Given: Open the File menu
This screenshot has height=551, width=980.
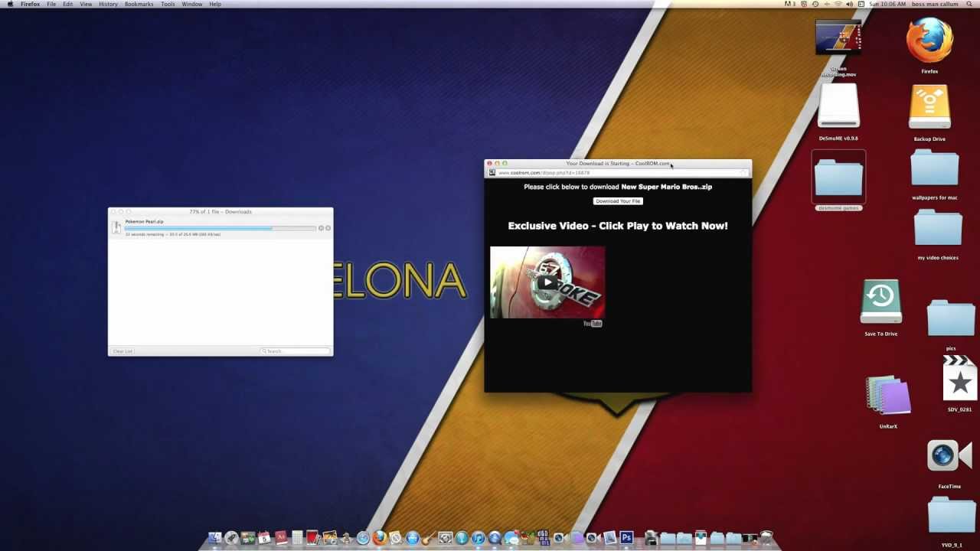Looking at the screenshot, I should pyautogui.click(x=51, y=4).
